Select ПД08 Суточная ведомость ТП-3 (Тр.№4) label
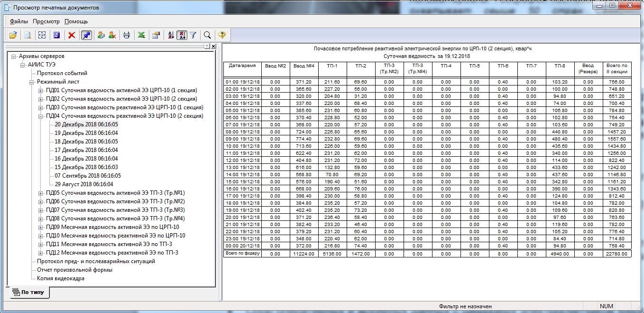 115,218
